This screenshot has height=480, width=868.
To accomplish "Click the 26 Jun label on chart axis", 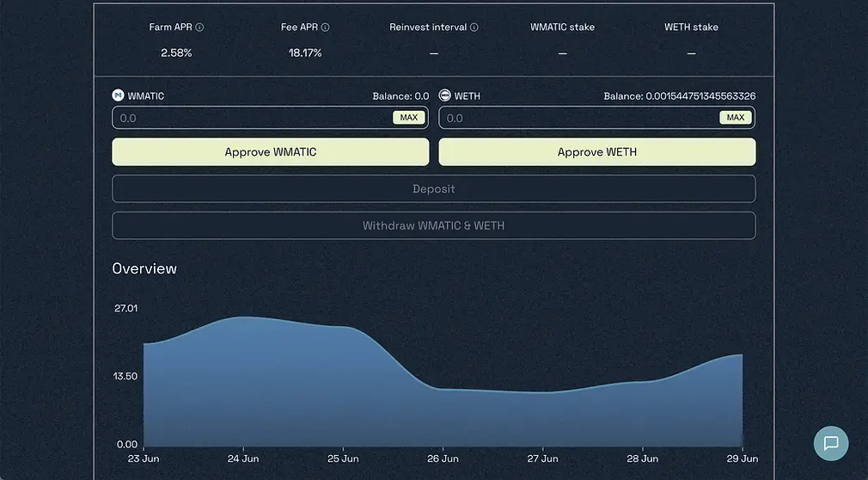I will (x=443, y=459).
